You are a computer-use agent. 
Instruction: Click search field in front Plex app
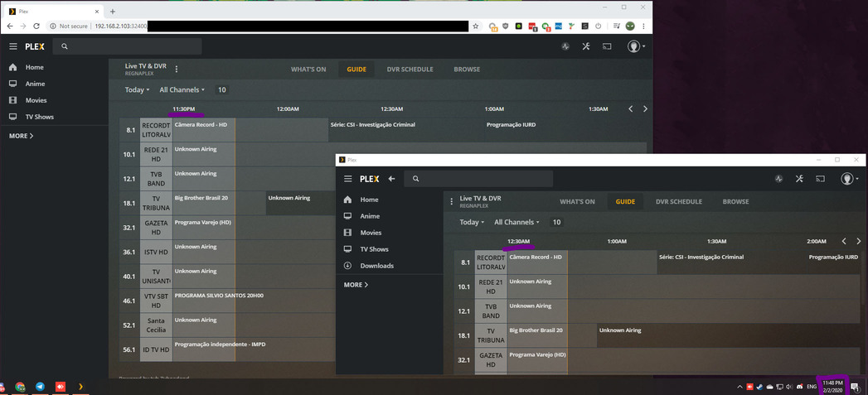[x=478, y=179]
